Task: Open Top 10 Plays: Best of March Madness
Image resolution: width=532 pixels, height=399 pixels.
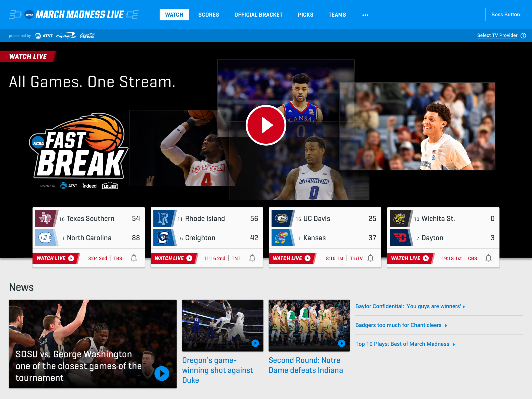Action: (x=402, y=344)
